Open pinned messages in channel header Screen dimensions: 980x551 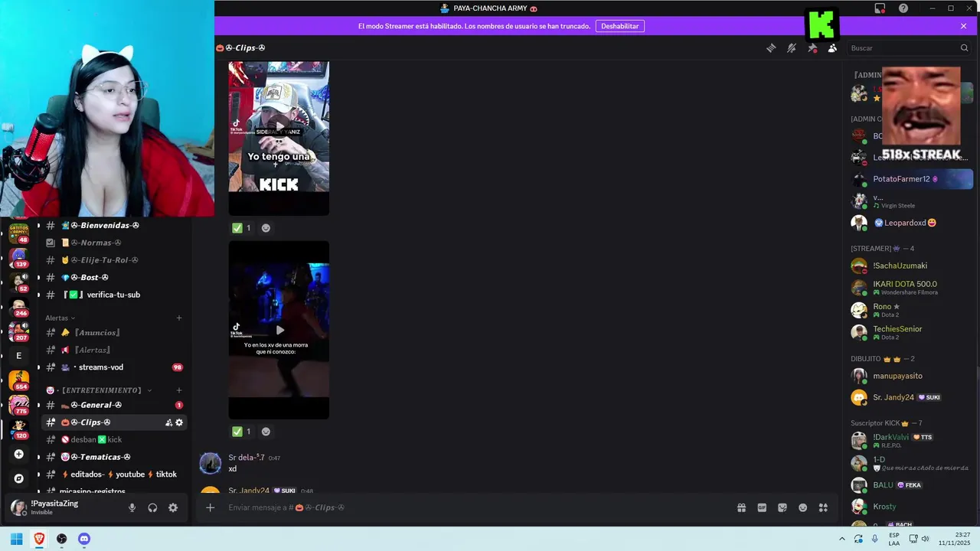tap(812, 48)
